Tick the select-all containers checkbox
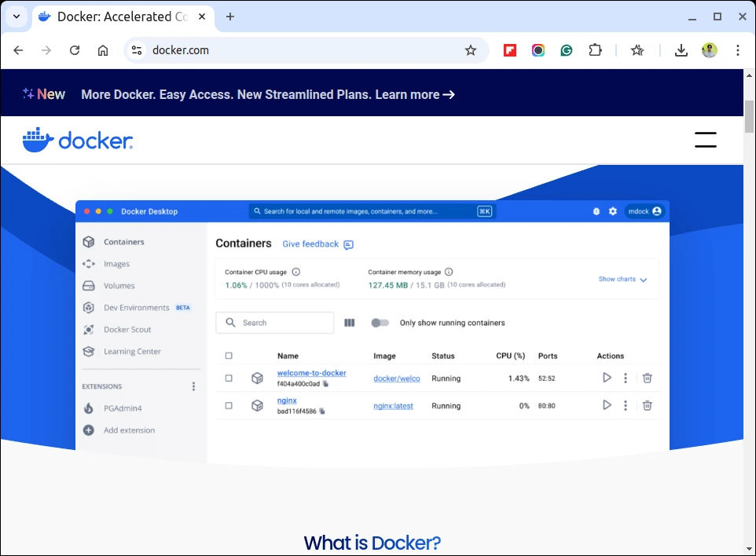This screenshot has height=556, width=756. pyautogui.click(x=229, y=356)
